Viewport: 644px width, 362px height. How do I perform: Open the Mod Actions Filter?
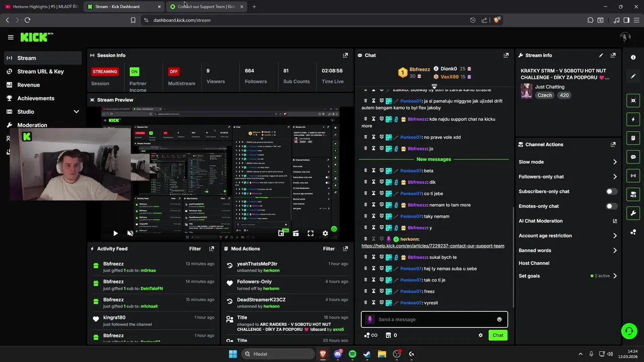click(x=329, y=248)
